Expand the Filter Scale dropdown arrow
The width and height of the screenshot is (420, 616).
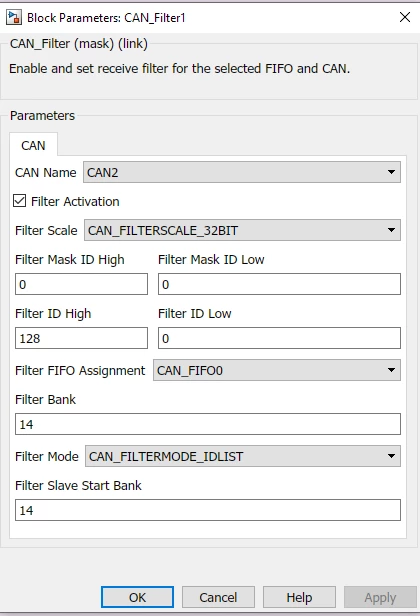coord(391,230)
